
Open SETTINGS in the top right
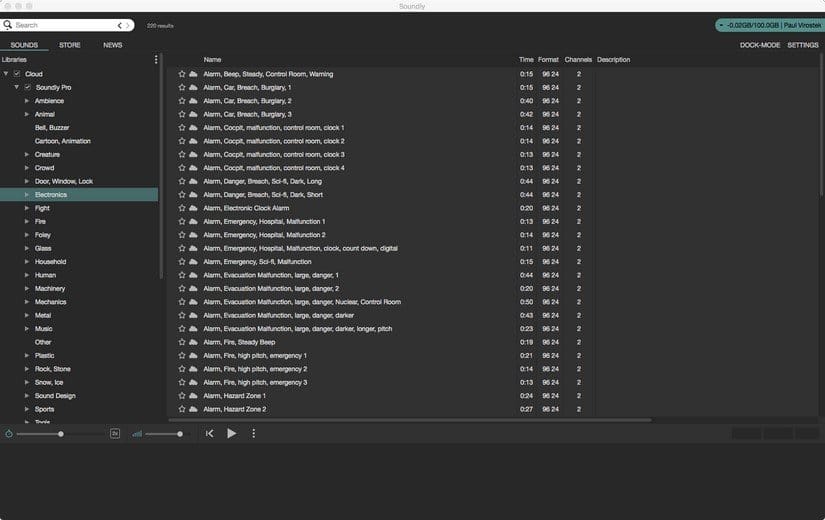click(x=803, y=45)
